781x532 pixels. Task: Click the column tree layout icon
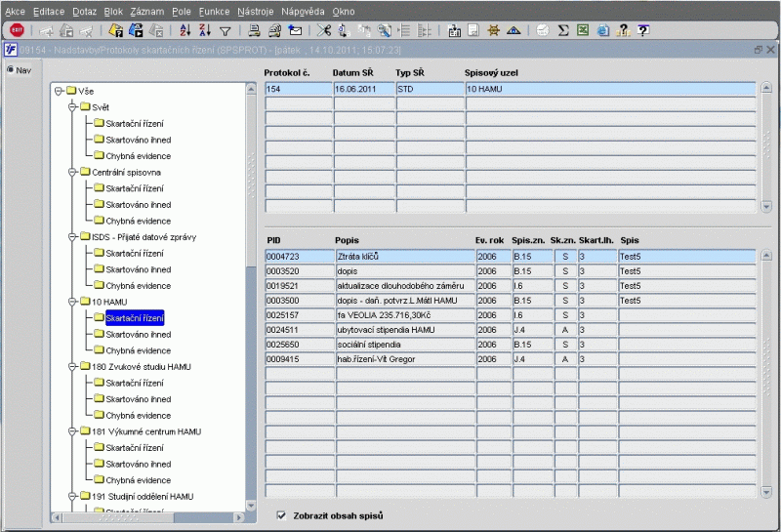point(425,31)
